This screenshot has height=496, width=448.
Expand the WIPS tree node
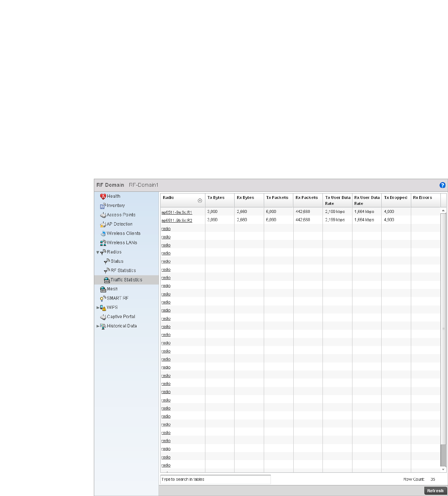coord(98,308)
